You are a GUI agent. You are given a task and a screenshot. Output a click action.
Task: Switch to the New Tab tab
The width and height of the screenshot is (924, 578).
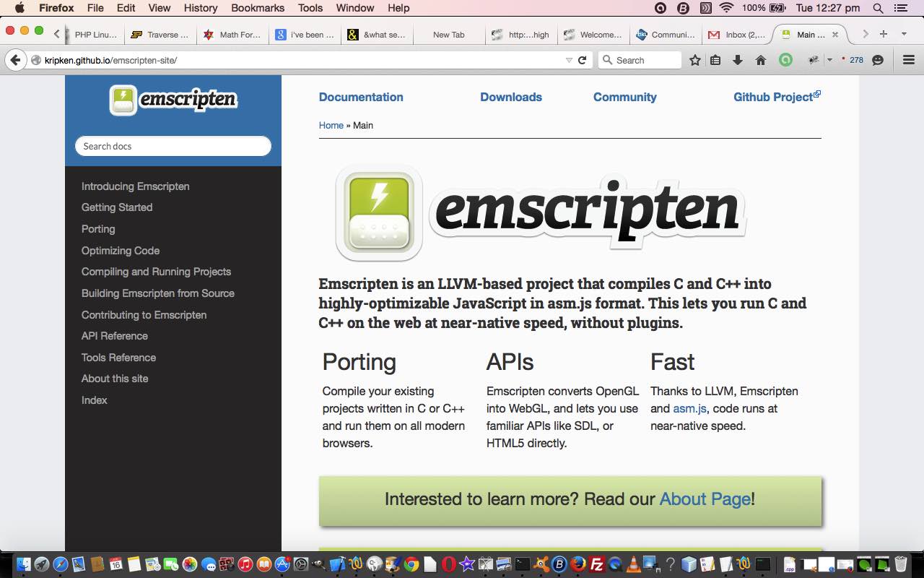(448, 34)
